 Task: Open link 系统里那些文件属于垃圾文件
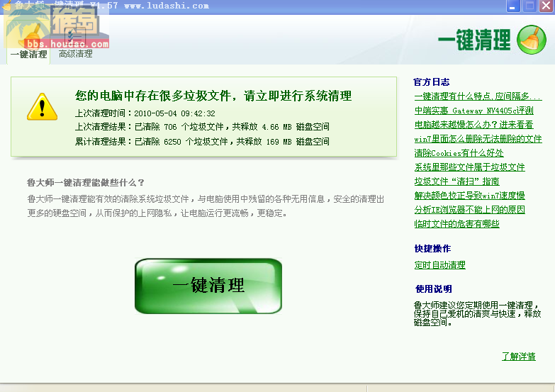pyautogui.click(x=470, y=167)
